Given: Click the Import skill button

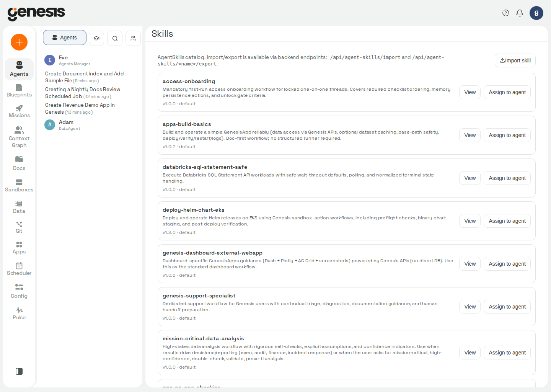Looking at the screenshot, I should click(x=515, y=60).
